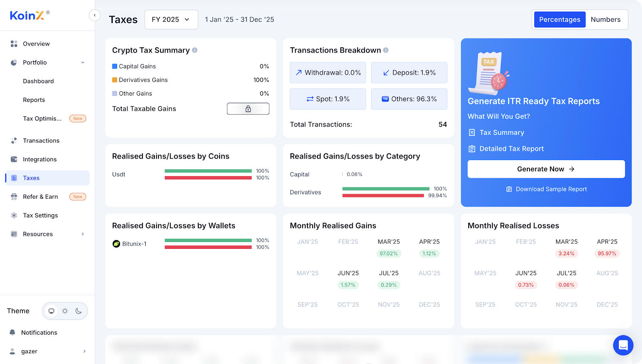Click the Generate Now button
The height and width of the screenshot is (364, 642).
pyautogui.click(x=546, y=169)
